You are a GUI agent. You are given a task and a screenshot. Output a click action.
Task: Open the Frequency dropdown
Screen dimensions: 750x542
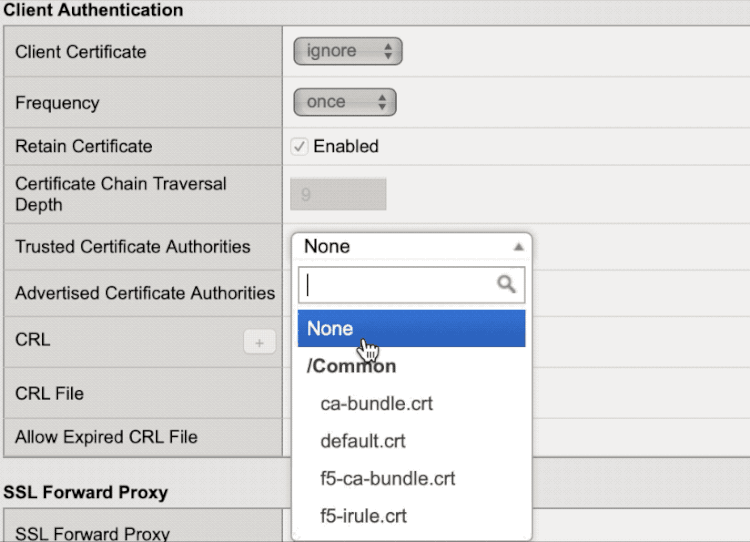tap(344, 102)
